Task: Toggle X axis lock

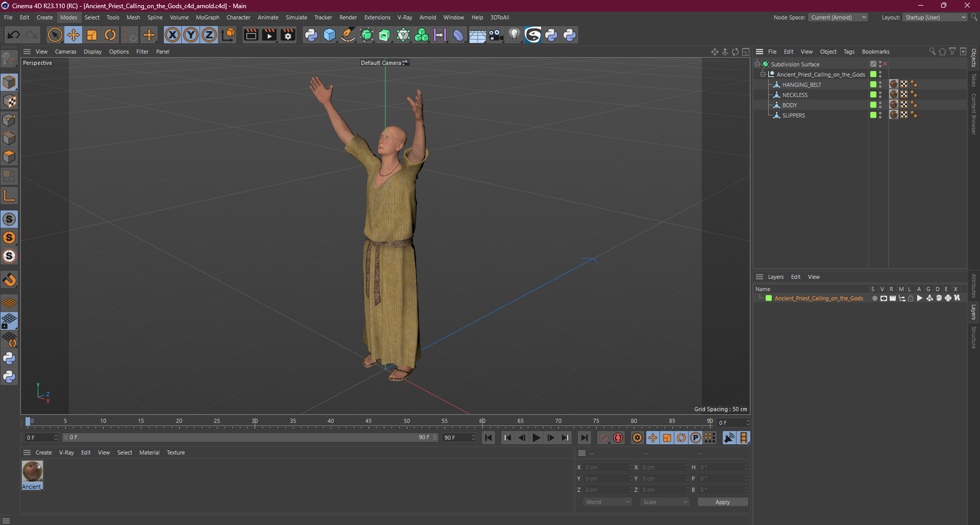Action: tap(173, 35)
